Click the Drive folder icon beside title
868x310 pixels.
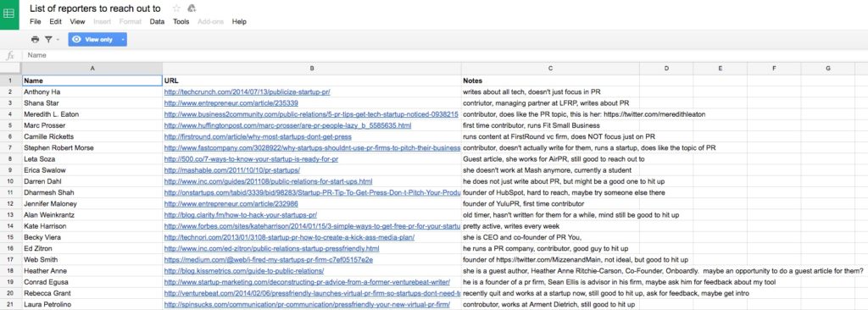tap(192, 8)
